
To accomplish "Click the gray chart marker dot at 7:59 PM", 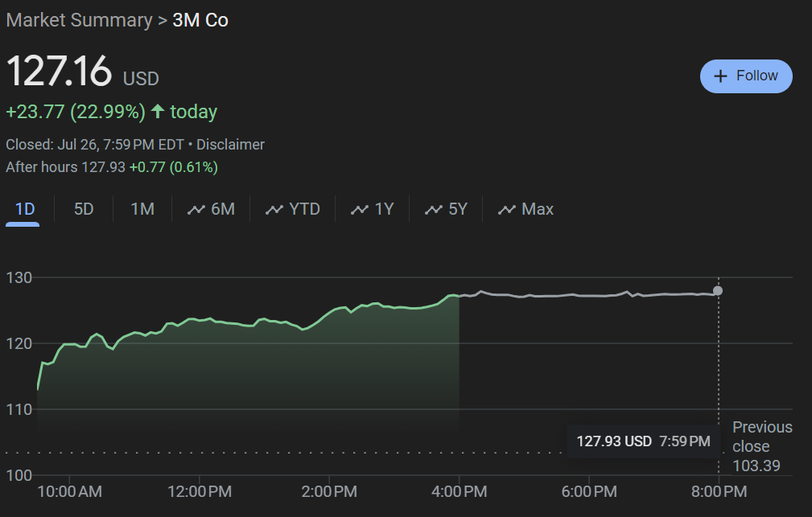I will point(718,291).
